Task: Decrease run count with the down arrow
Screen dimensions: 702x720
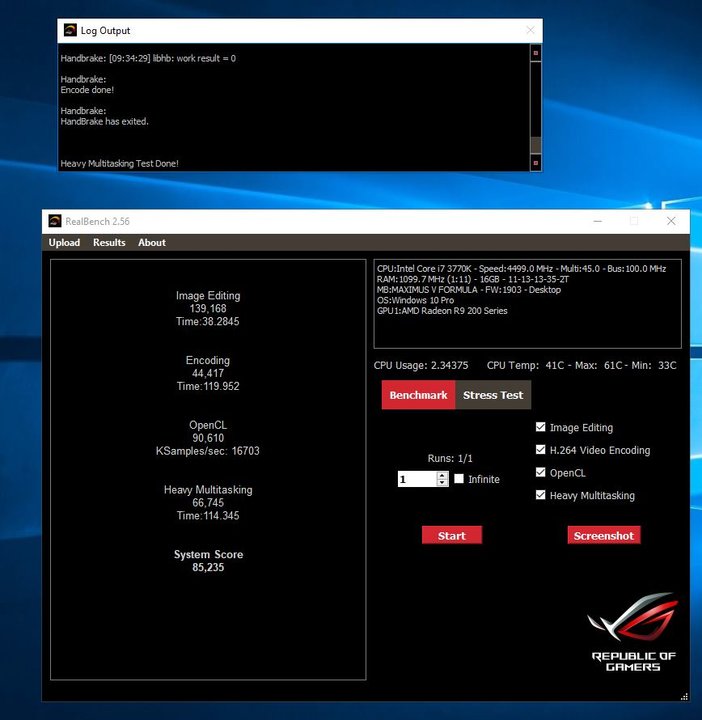Action: tap(442, 483)
